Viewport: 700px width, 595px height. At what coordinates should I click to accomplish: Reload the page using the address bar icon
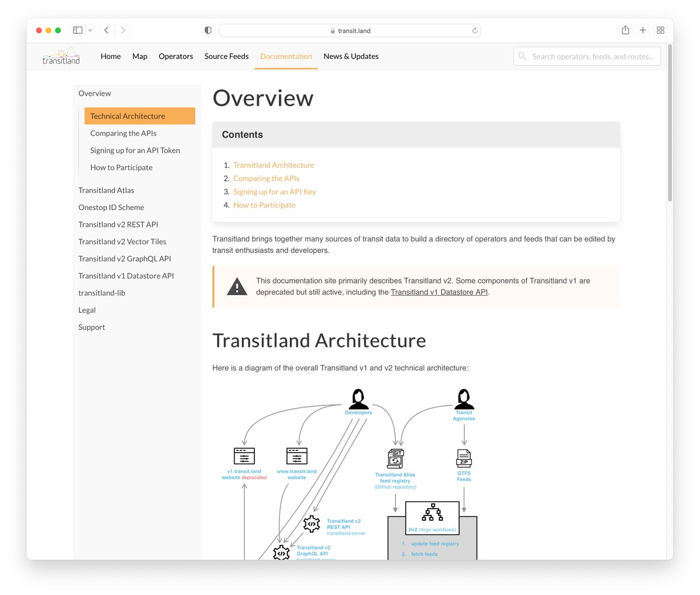475,30
